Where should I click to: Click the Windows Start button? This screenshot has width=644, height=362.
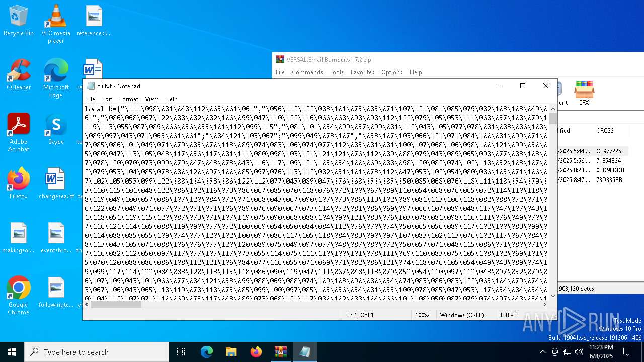click(12, 352)
